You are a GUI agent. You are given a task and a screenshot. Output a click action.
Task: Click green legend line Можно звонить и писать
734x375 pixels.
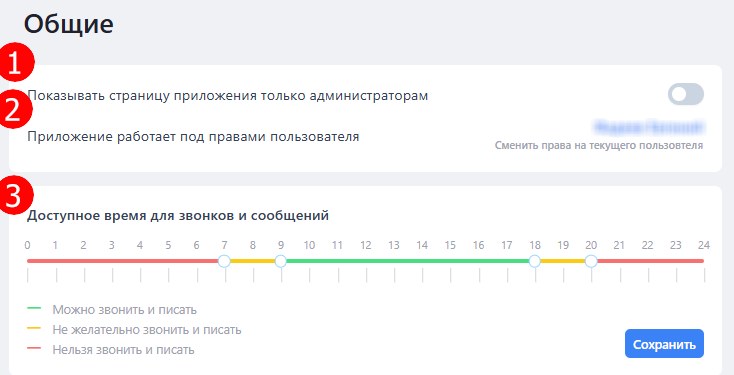point(34,308)
